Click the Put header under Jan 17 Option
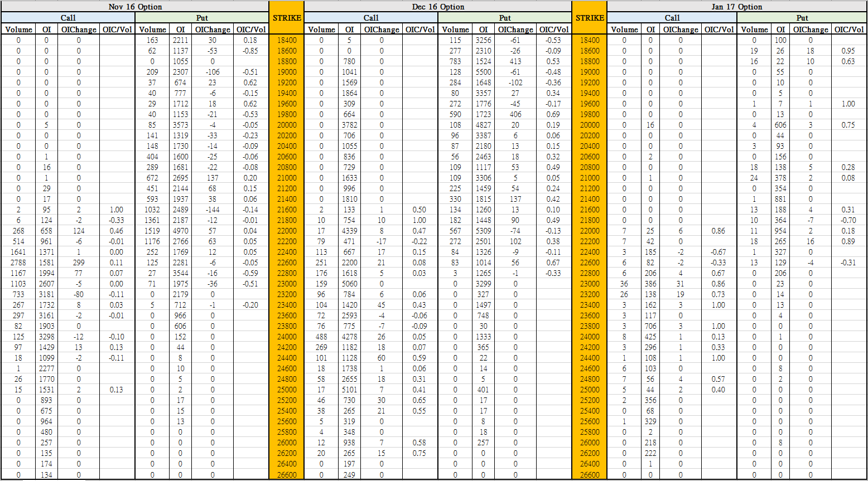The width and height of the screenshot is (868, 481). click(x=802, y=18)
